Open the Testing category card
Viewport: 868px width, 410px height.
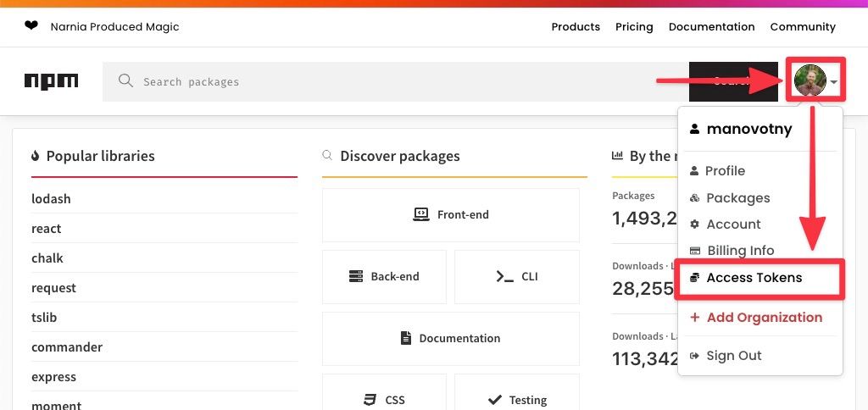click(517, 392)
